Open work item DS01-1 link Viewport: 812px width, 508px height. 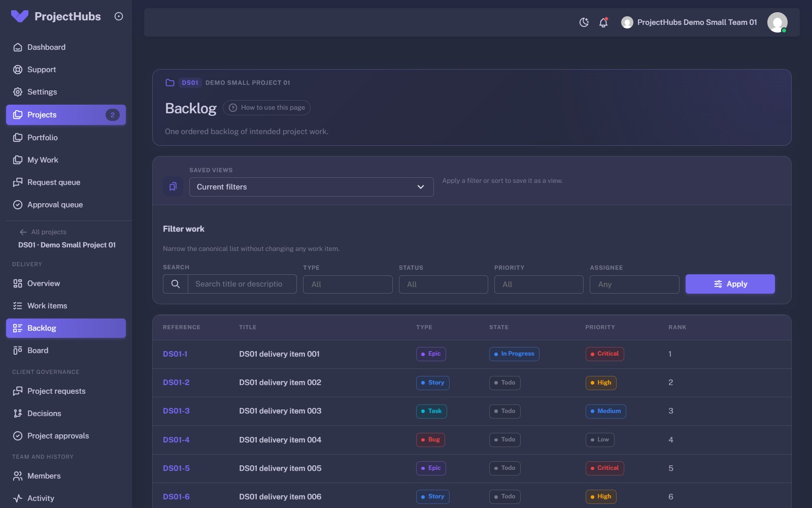click(175, 354)
